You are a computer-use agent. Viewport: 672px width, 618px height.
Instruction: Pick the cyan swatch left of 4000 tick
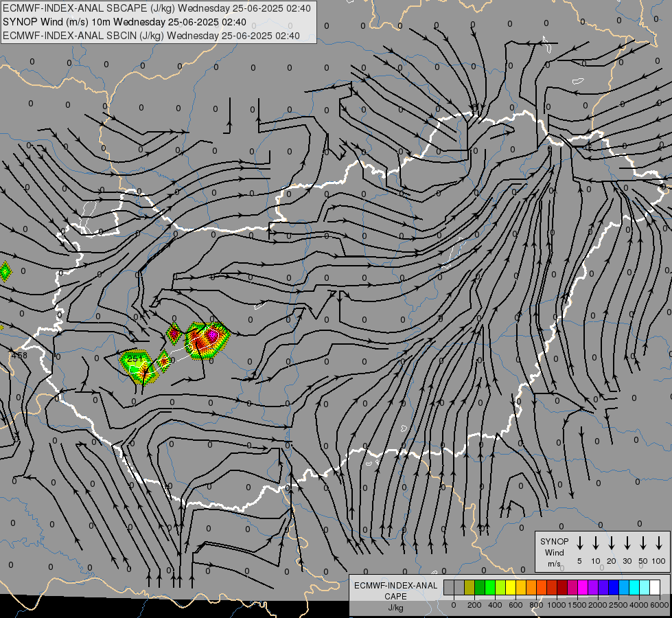(634, 587)
